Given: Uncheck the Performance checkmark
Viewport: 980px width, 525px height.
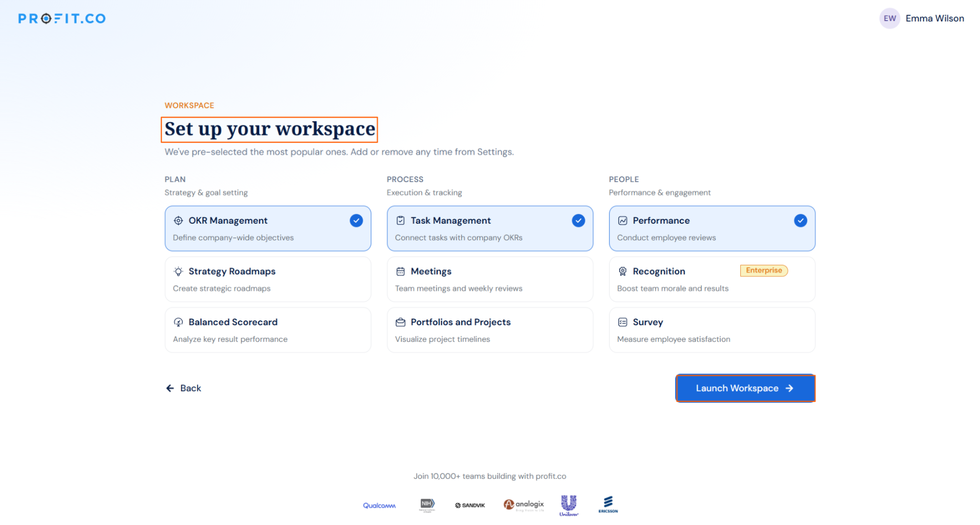Looking at the screenshot, I should pyautogui.click(x=801, y=221).
